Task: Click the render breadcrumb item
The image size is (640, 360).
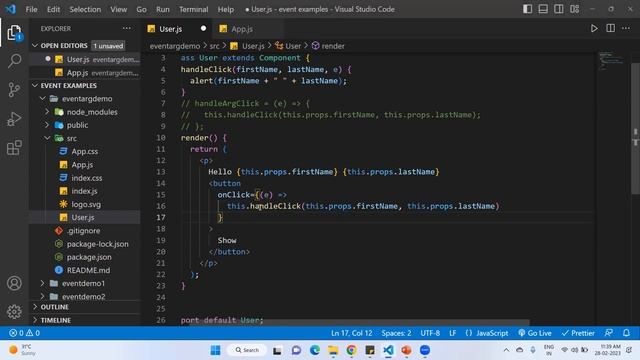Action: coord(328,46)
